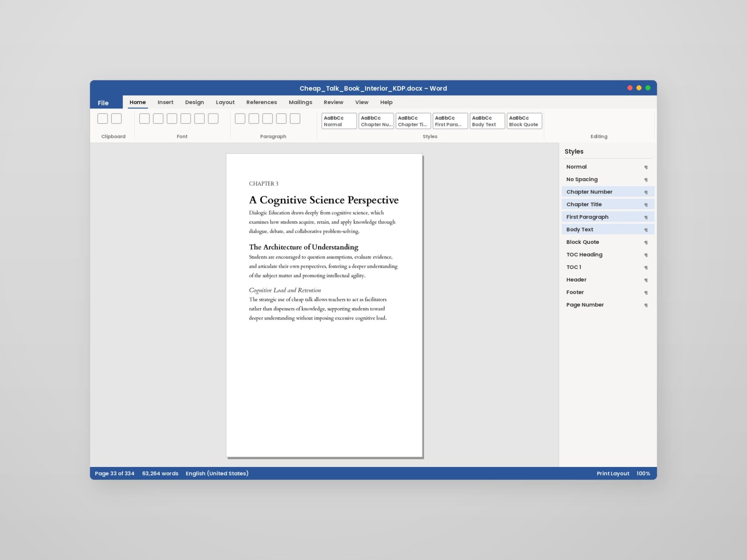Click the paragraph mark beside Page Number
The height and width of the screenshot is (560, 747).
click(x=646, y=305)
